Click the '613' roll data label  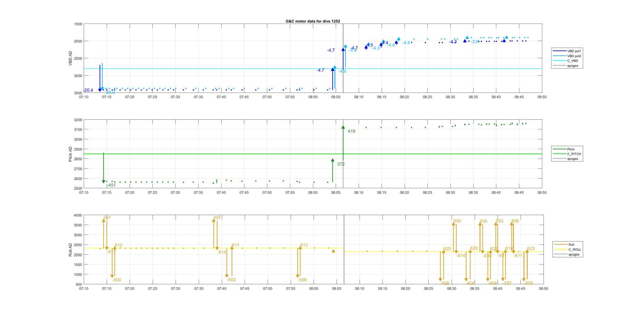(x=304, y=246)
